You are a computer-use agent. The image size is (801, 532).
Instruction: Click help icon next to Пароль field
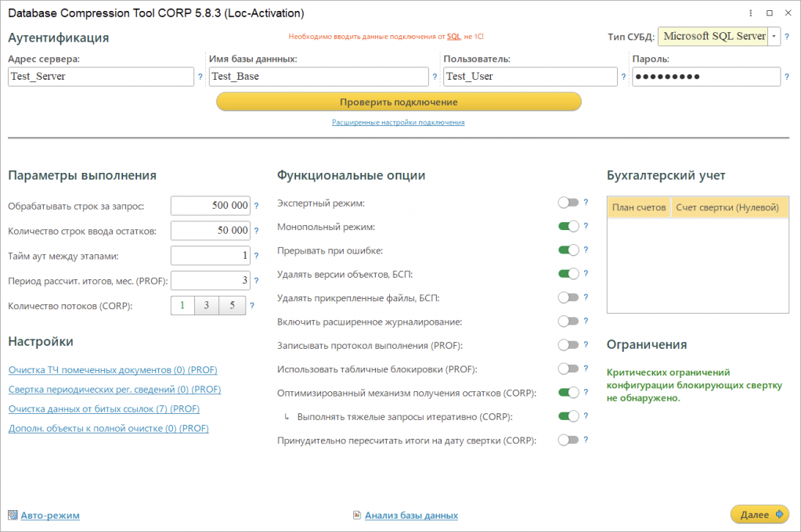(x=787, y=77)
